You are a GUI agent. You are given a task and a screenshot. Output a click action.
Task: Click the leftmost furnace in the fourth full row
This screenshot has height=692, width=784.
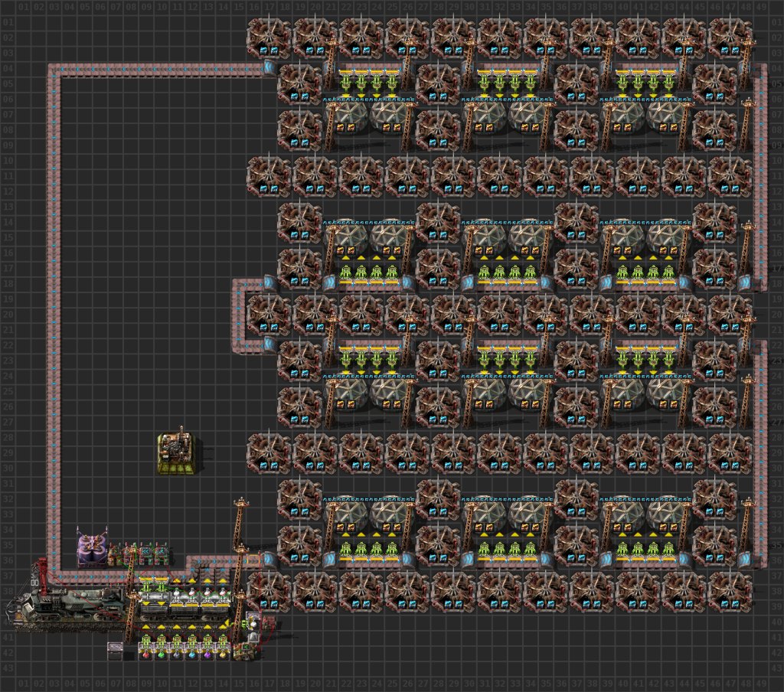(269, 452)
